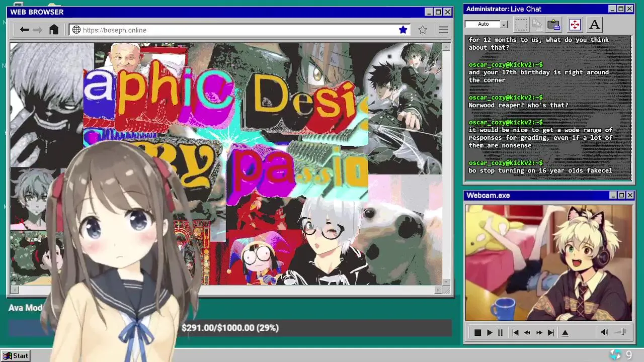The height and width of the screenshot is (362, 644).
Task: Skip to next track in Webcam.exe
Action: (550, 332)
